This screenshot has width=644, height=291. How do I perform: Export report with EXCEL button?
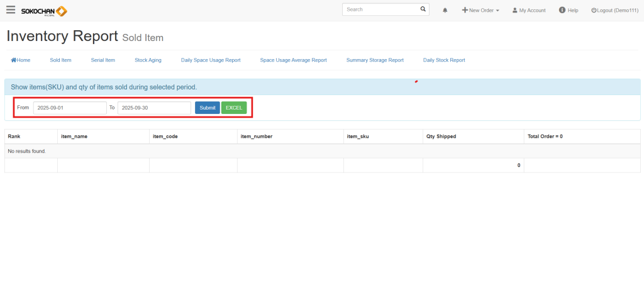[234, 108]
